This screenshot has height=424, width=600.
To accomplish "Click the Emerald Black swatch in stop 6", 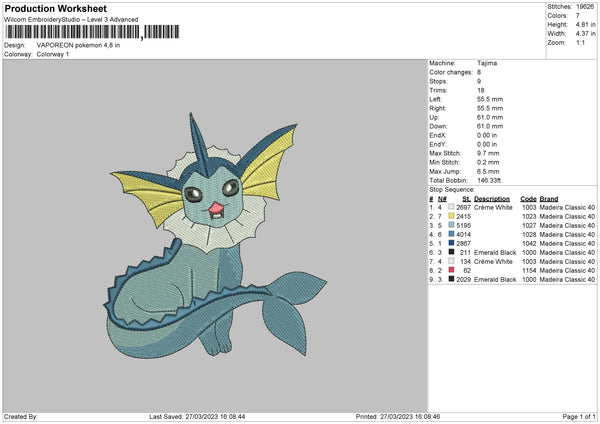I will coord(452,252).
